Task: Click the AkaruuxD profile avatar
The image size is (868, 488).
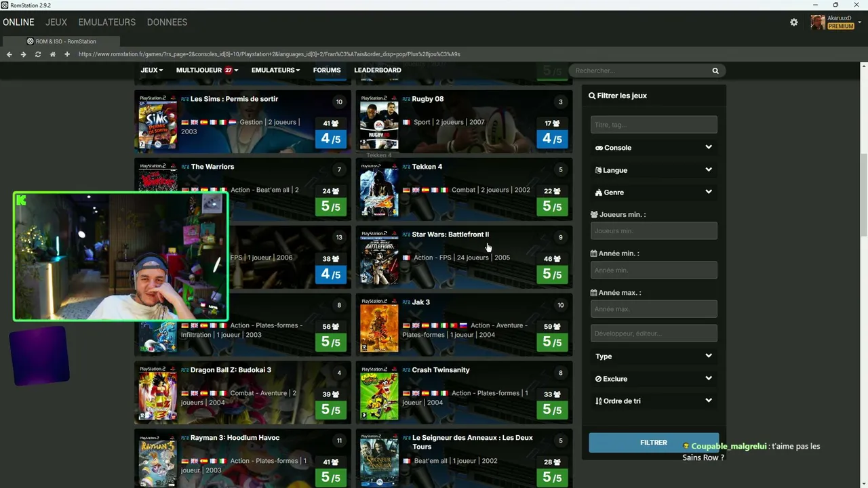Action: click(818, 22)
